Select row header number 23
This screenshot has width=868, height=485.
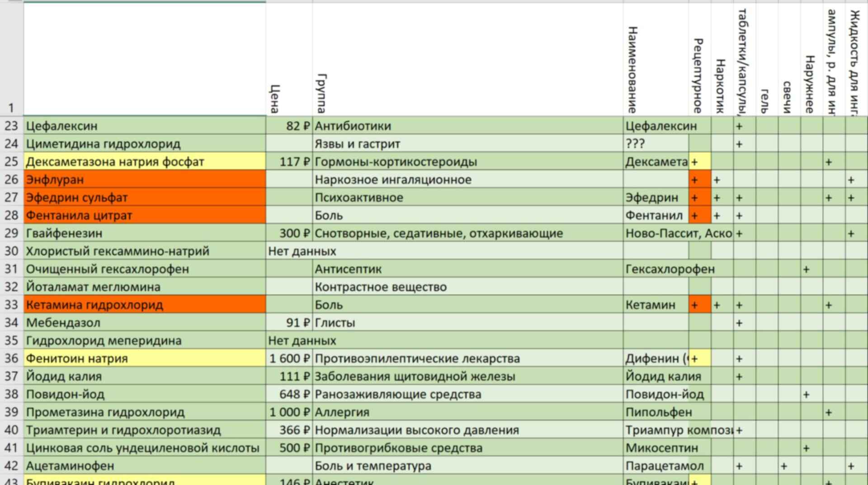(x=11, y=126)
